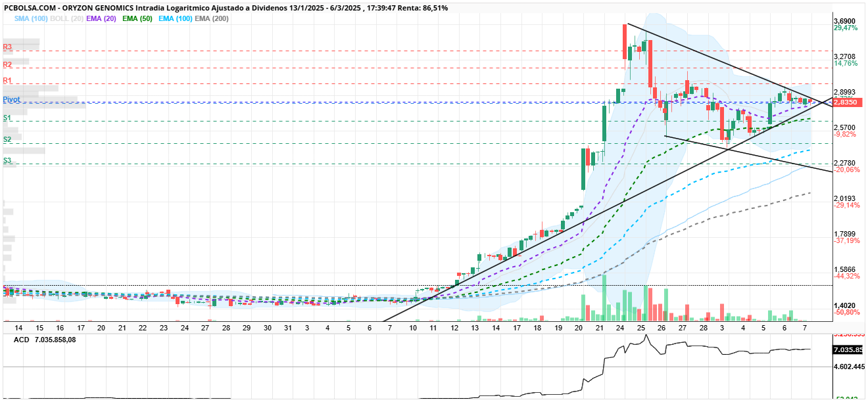Click the 2,2780 price axis value
Image resolution: width=868 pixels, height=402 pixels.
(844, 163)
